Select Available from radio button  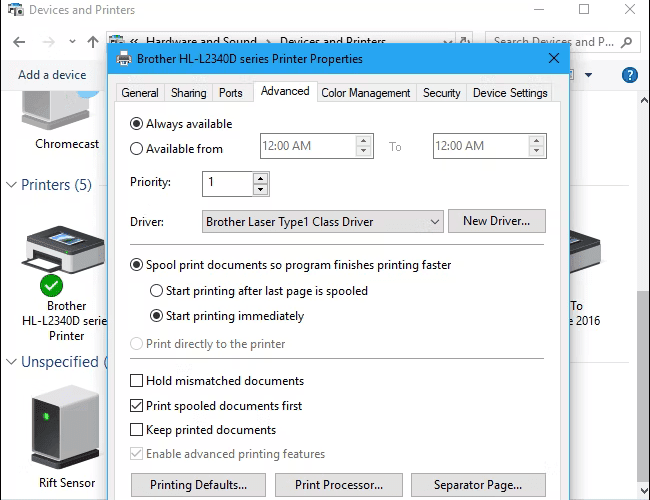click(136, 148)
